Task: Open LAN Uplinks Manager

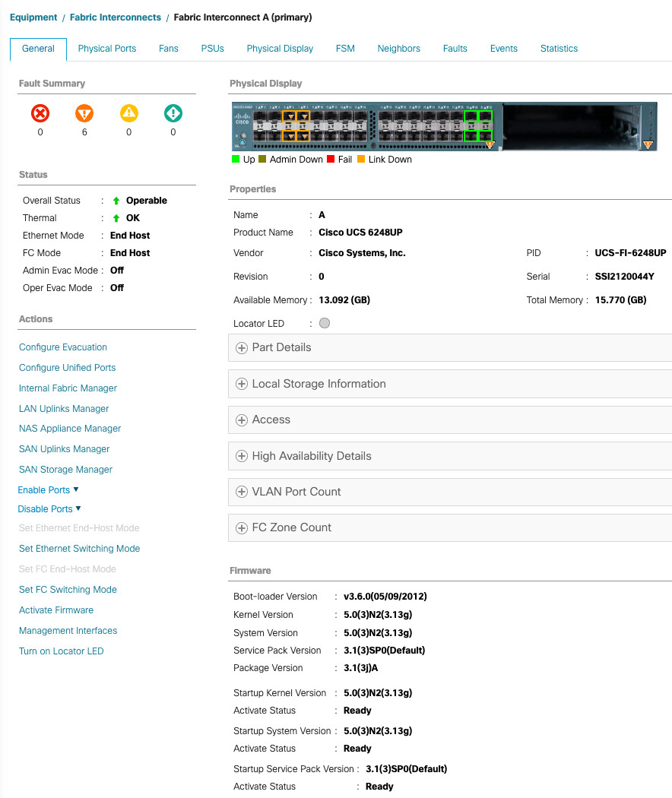Action: [64, 409]
